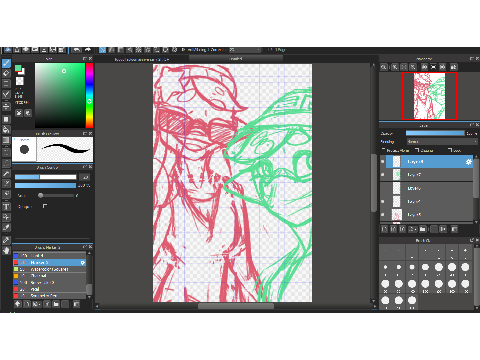The height and width of the screenshot is (360, 480).
Task: Click the Redo arrow in top toolbar
Action: click(88, 50)
